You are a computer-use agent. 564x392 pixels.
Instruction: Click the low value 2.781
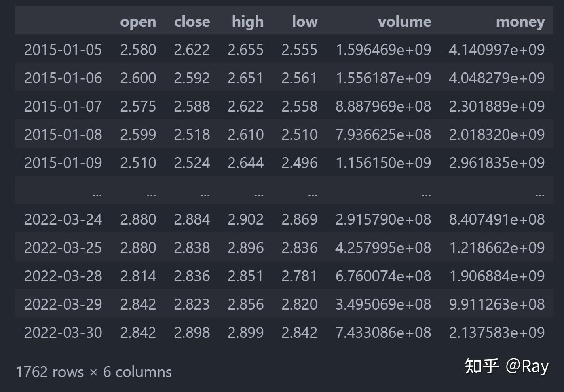pos(299,276)
